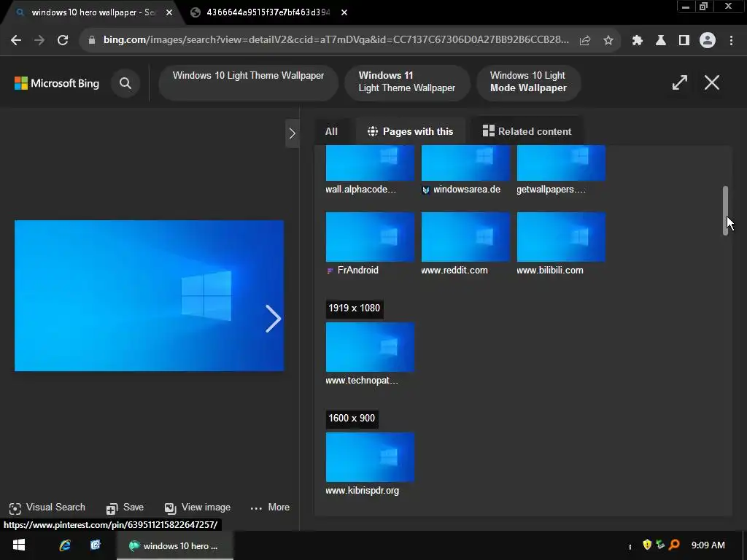Viewport: 747px width, 560px height.
Task: Close the Bing image detail view
Action: point(712,82)
